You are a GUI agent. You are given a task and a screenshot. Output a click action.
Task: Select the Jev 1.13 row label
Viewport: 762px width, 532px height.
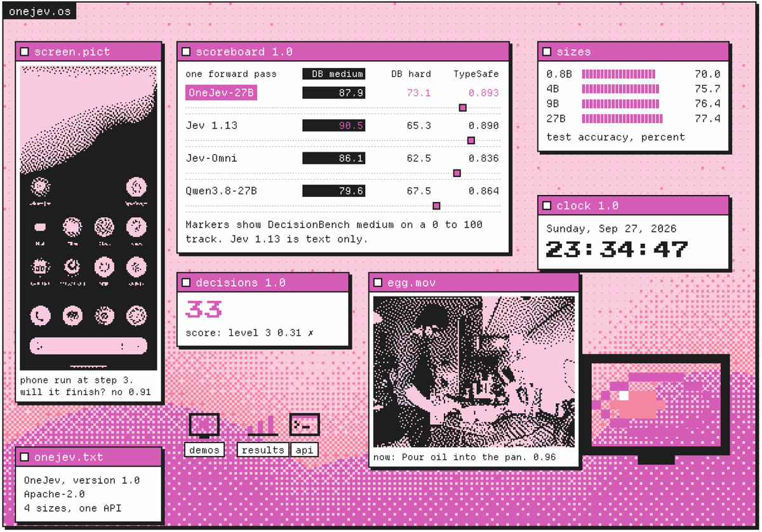tap(211, 125)
